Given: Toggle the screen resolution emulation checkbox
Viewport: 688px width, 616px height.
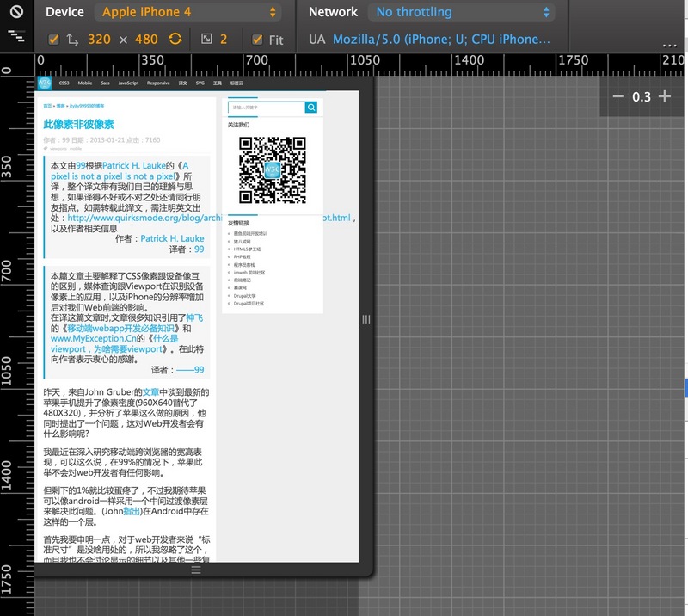Looking at the screenshot, I should pyautogui.click(x=54, y=40).
